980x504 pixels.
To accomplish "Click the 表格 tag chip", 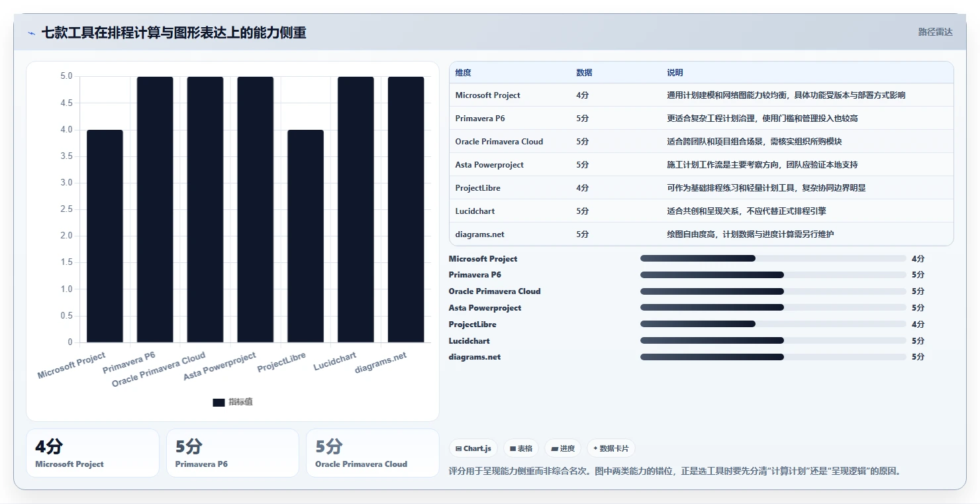I will coord(521,448).
